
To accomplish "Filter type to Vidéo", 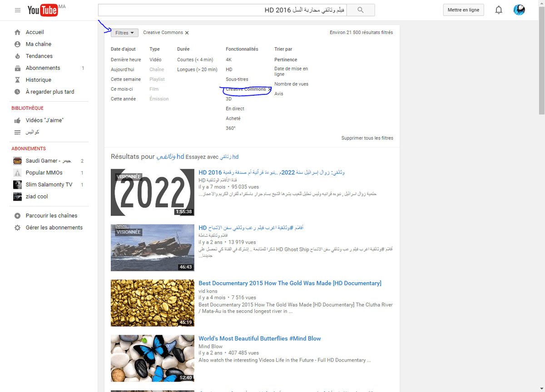I will 155,60.
